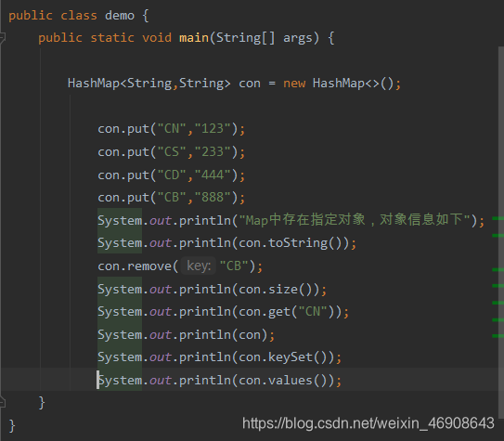Click the Chinese string in the first println

click(x=355, y=220)
